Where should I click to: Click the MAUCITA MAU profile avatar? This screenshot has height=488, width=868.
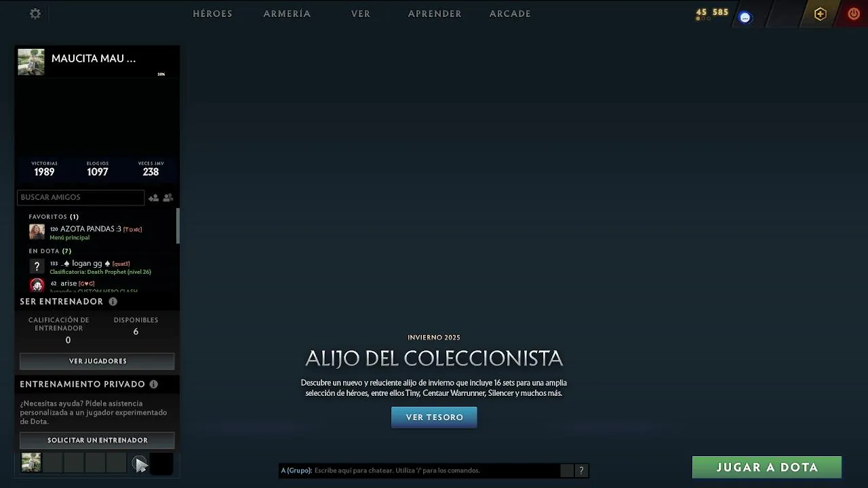point(31,62)
